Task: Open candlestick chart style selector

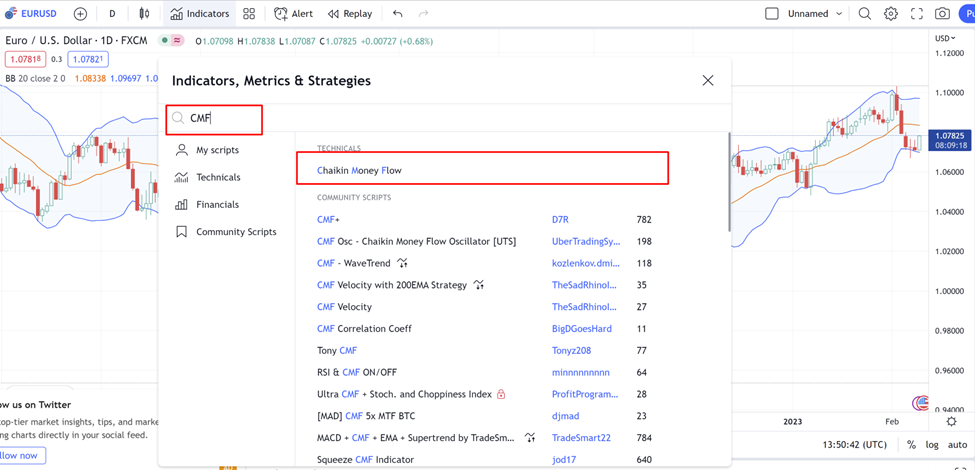Action: coord(145,13)
